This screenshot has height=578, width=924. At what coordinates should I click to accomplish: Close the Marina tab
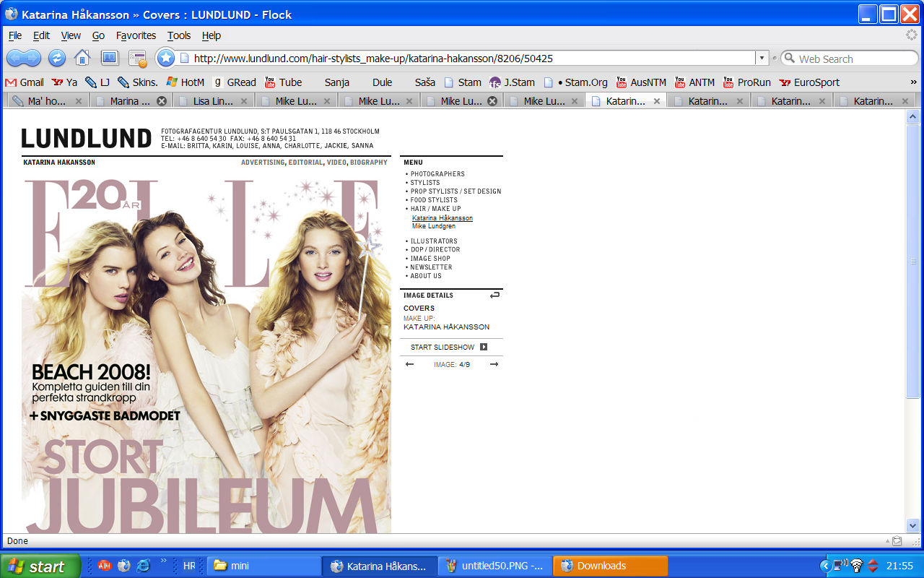[x=162, y=101]
